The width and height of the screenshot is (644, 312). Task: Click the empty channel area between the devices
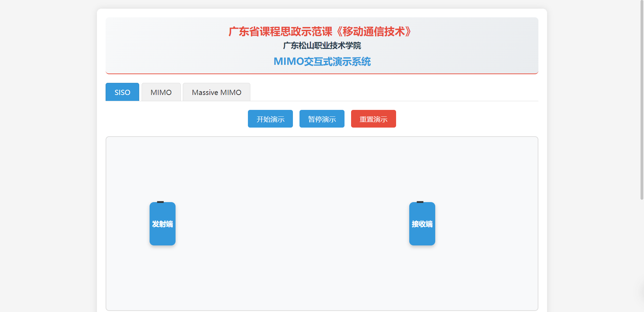[x=293, y=224]
